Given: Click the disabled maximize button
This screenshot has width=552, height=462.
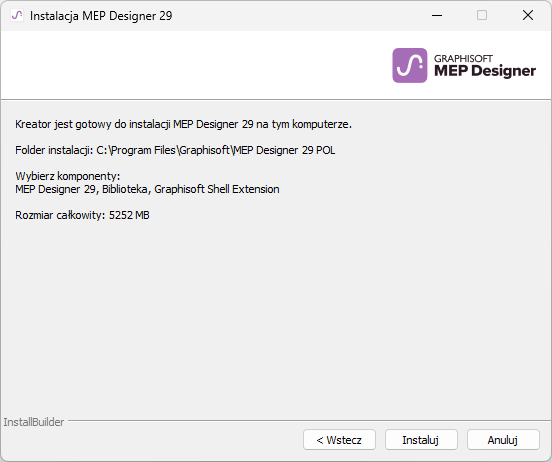Looking at the screenshot, I should pyautogui.click(x=482, y=15).
